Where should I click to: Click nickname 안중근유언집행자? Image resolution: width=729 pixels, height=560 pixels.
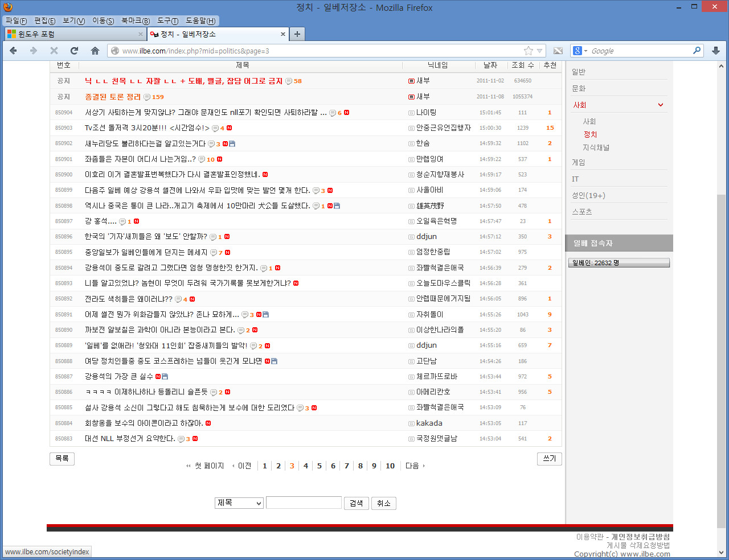tap(444, 128)
